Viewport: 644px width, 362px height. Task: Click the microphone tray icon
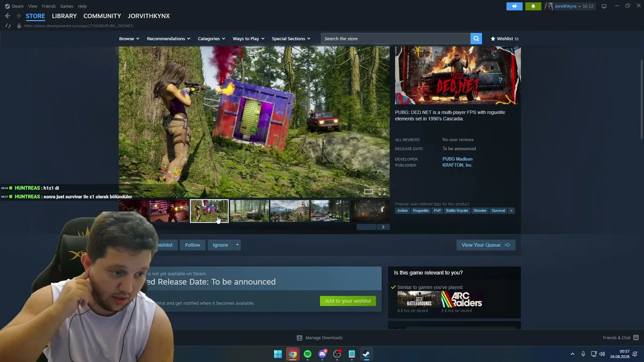(x=583, y=354)
